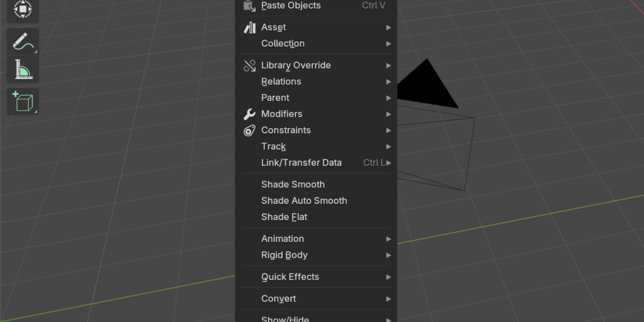Click the Constraints icon
Screen dimensions: 644x322
[250, 130]
